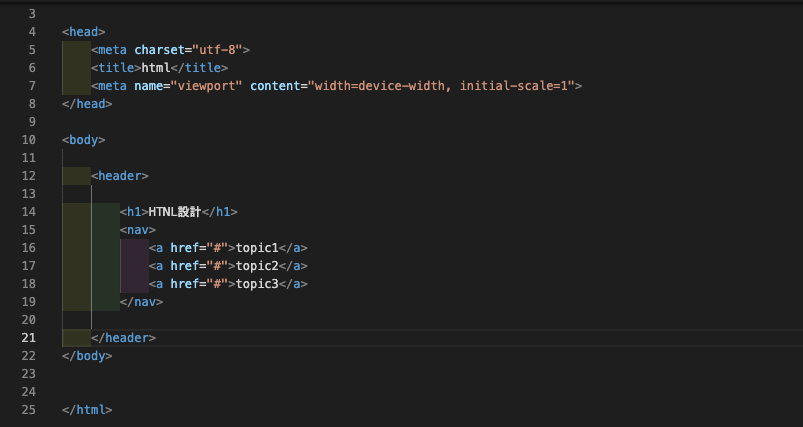
Task: Click the opening head tag
Action: coord(83,32)
